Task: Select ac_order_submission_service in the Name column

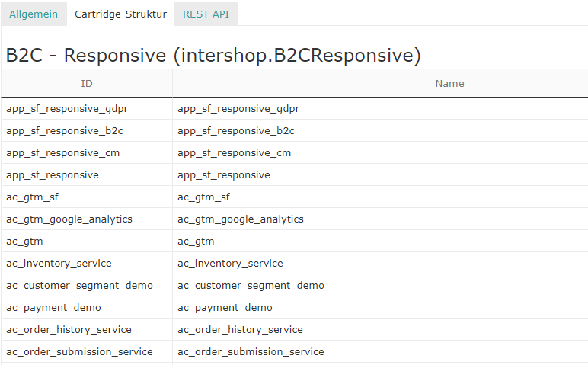Action: (x=251, y=352)
